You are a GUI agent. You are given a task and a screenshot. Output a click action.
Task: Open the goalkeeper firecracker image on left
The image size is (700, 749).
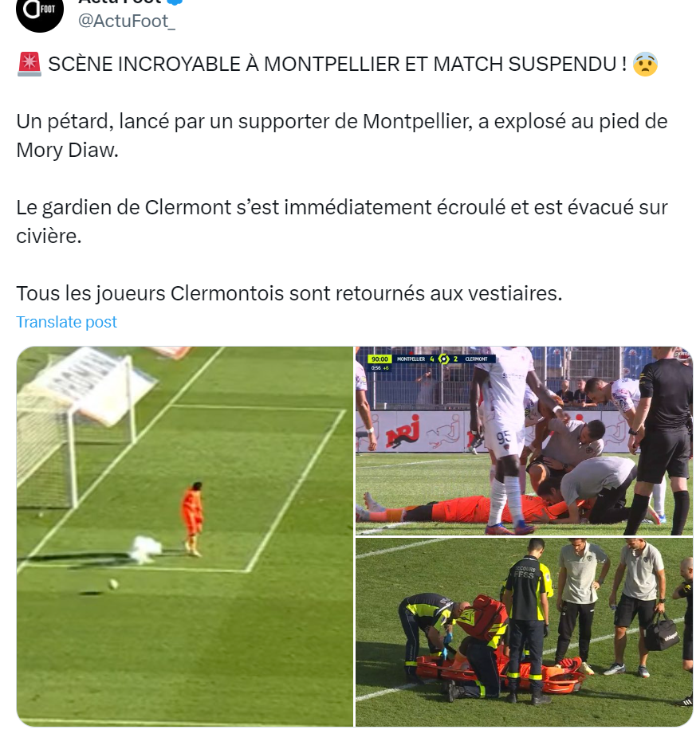(185, 536)
